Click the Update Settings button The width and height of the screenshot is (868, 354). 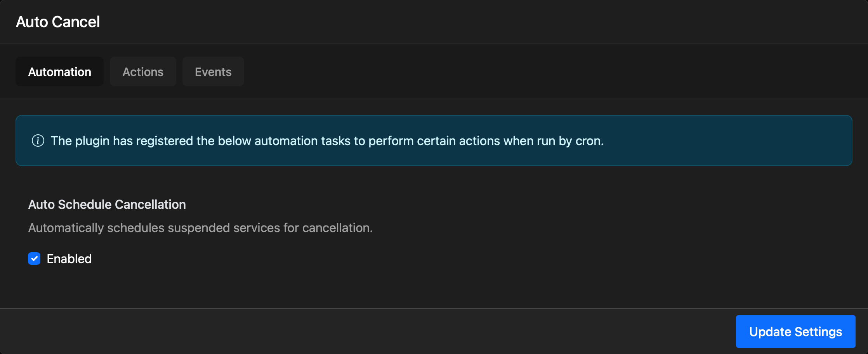point(795,331)
